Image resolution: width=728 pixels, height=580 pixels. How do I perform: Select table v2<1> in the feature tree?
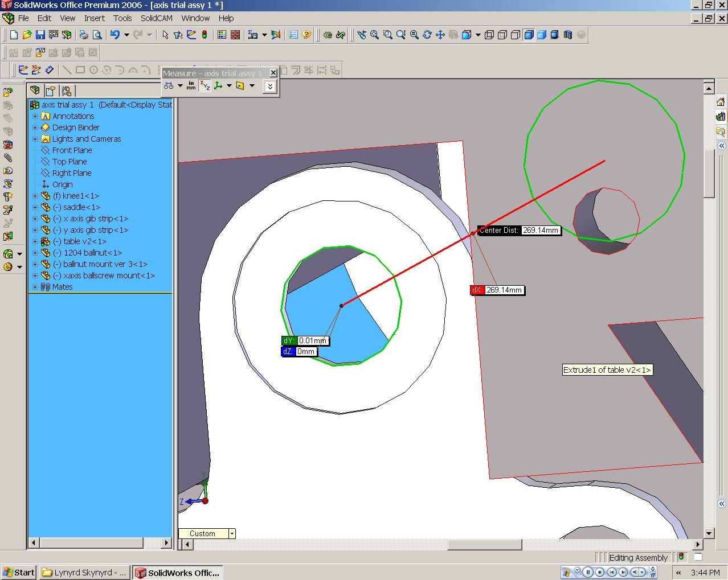[85, 241]
